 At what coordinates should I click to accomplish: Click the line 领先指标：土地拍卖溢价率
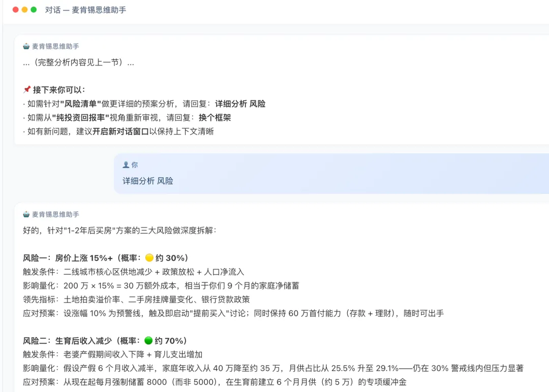137,300
